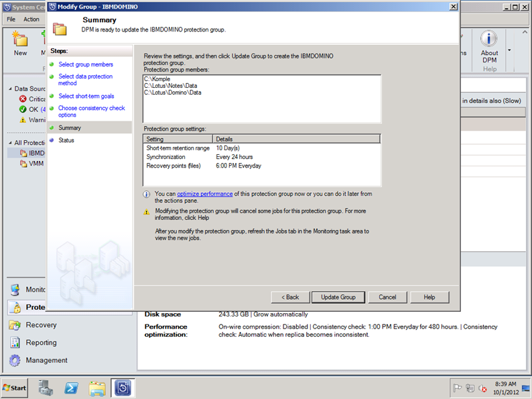The width and height of the screenshot is (532, 399).
Task: Open Help from wizard buttons
Action: pyautogui.click(x=429, y=297)
